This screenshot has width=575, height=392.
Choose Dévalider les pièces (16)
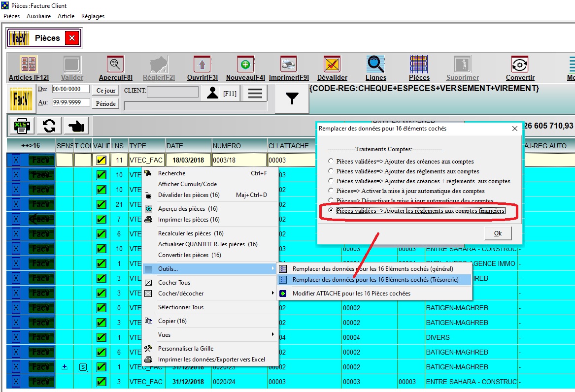coord(210,195)
